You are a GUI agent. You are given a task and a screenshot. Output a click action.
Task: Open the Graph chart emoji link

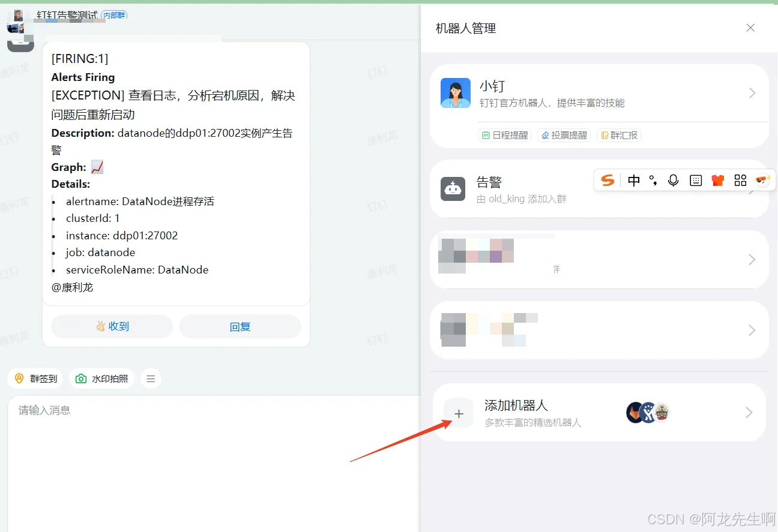tap(97, 167)
